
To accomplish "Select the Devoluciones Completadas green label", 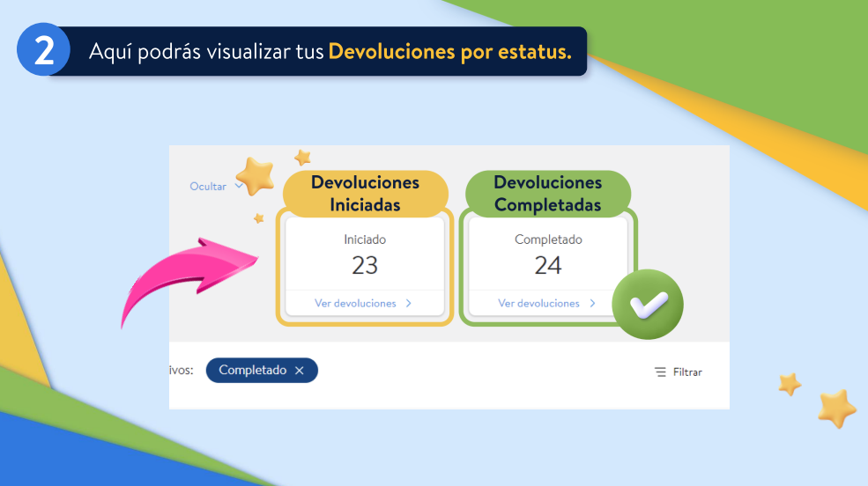I will click(x=547, y=194).
